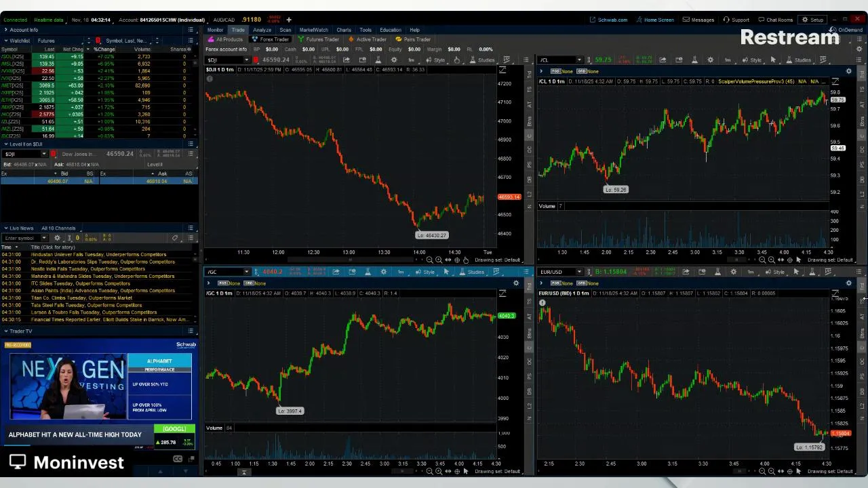This screenshot has width=868, height=488.
Task: Select pointer drawing tool in /CL chart
Action: tap(773, 60)
